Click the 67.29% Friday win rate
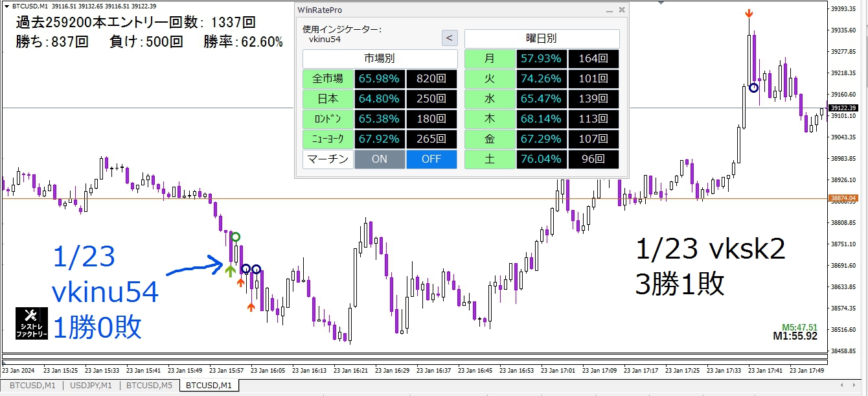Image resolution: width=868 pixels, height=396 pixels. [x=542, y=139]
